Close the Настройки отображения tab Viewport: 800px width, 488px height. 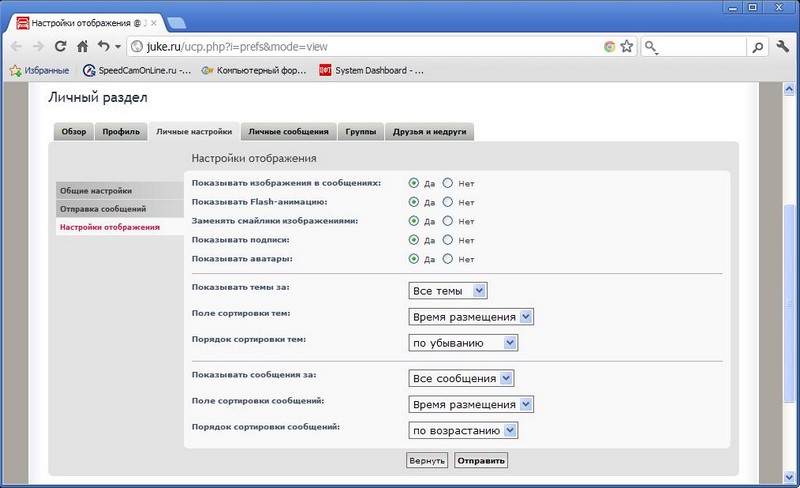[154, 23]
